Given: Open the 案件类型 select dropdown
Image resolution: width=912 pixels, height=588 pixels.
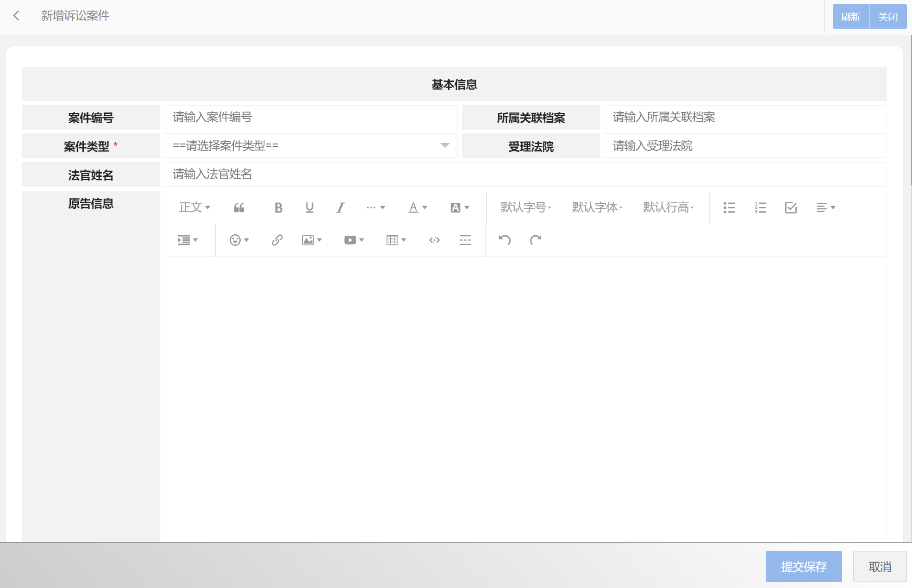Looking at the screenshot, I should coord(310,145).
